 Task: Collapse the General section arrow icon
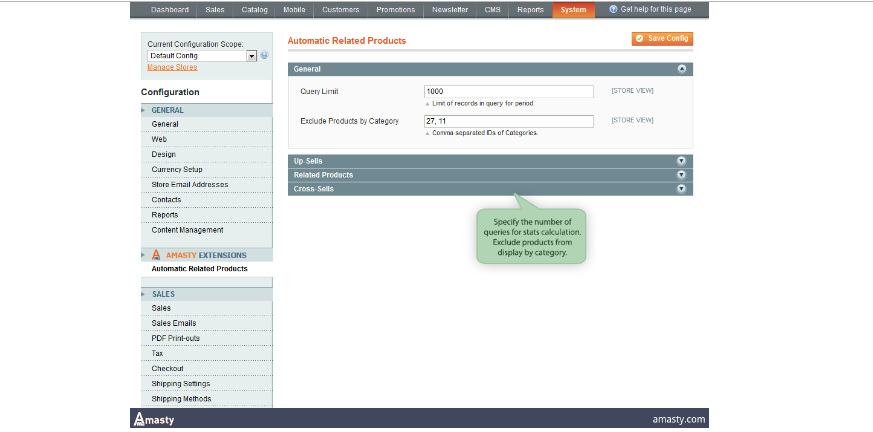click(681, 69)
